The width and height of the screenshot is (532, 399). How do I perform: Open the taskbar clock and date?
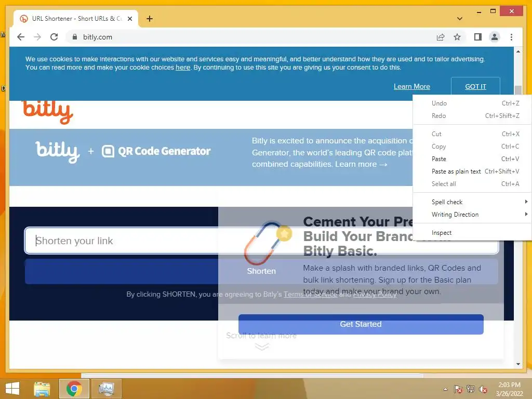[x=509, y=389]
